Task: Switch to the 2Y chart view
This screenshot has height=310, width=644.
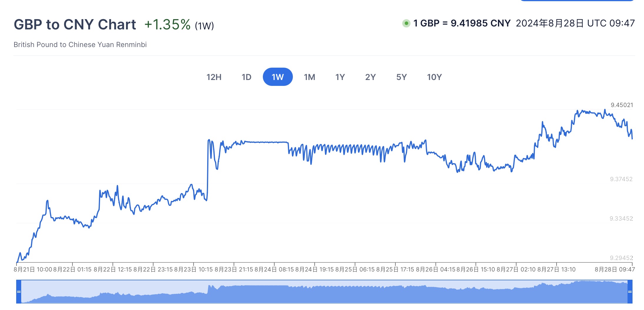Action: (x=370, y=77)
